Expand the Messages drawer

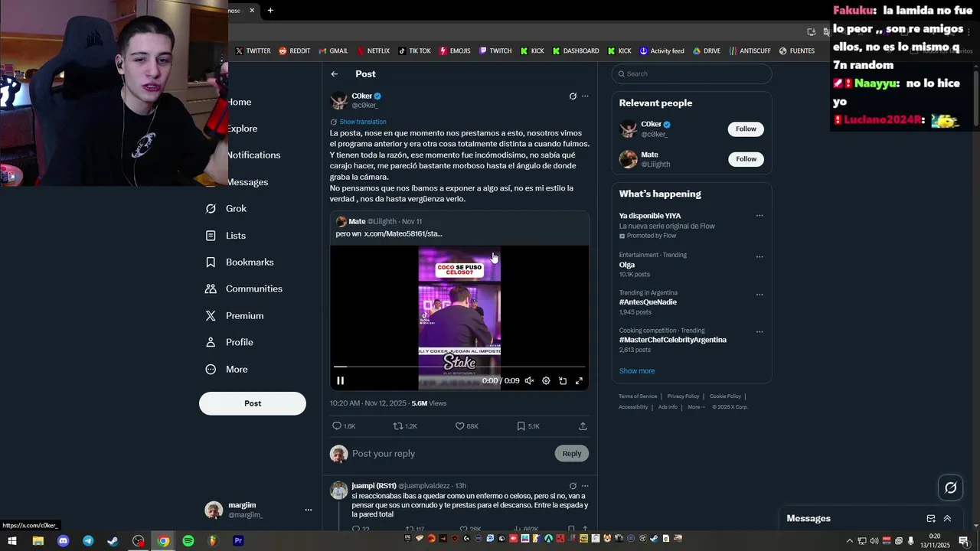click(x=947, y=519)
